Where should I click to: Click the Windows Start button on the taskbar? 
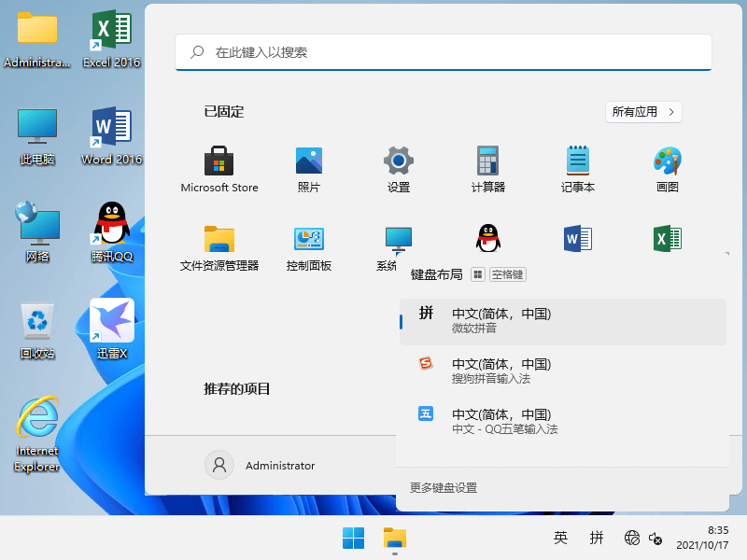point(353,539)
